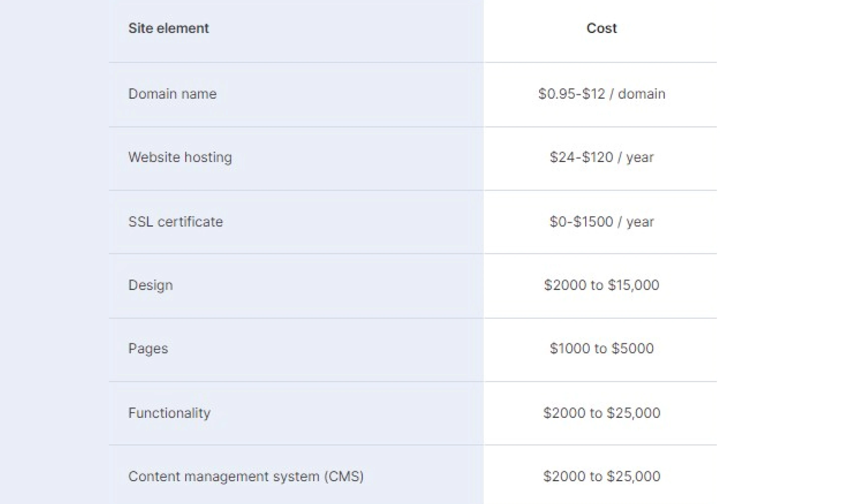Select the 'Website hosting' row label

point(180,157)
